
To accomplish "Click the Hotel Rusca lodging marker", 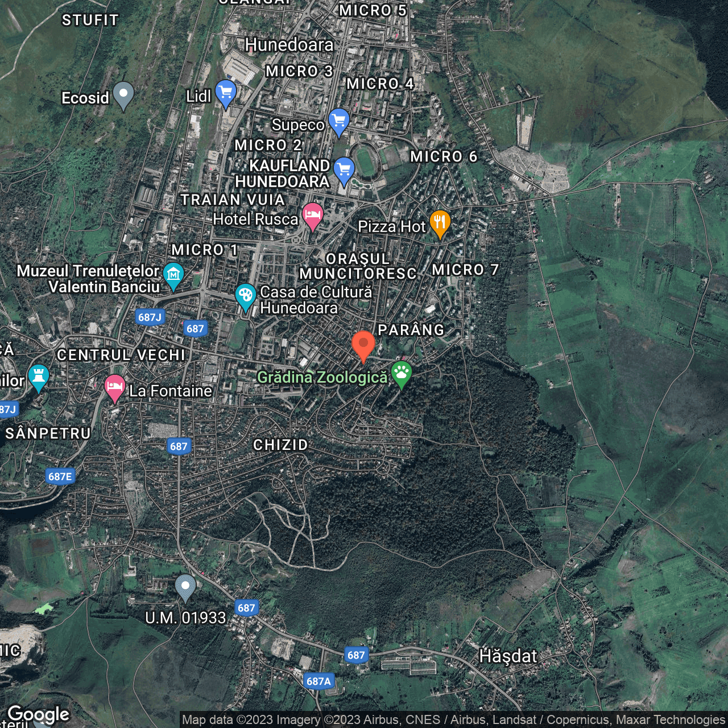I will pyautogui.click(x=312, y=216).
